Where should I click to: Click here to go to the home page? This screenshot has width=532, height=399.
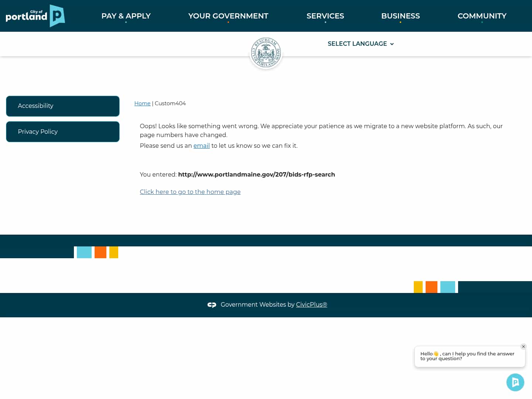pyautogui.click(x=190, y=192)
